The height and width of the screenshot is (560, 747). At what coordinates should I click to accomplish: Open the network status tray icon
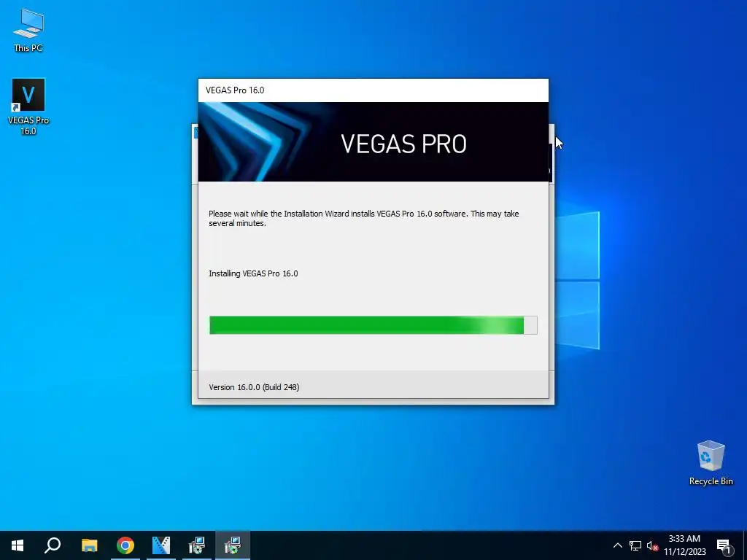635,545
